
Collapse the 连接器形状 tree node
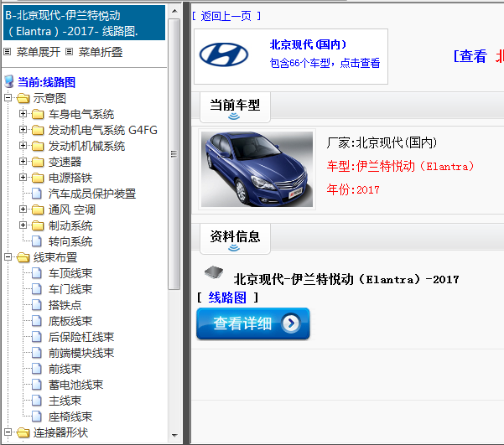pyautogui.click(x=8, y=432)
